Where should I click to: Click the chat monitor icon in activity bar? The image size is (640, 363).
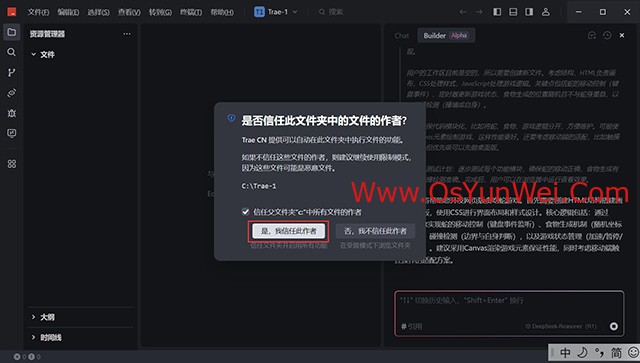(11, 133)
